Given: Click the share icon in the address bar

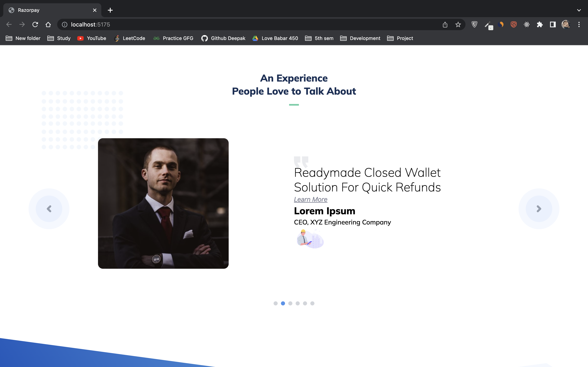Looking at the screenshot, I should point(445,24).
